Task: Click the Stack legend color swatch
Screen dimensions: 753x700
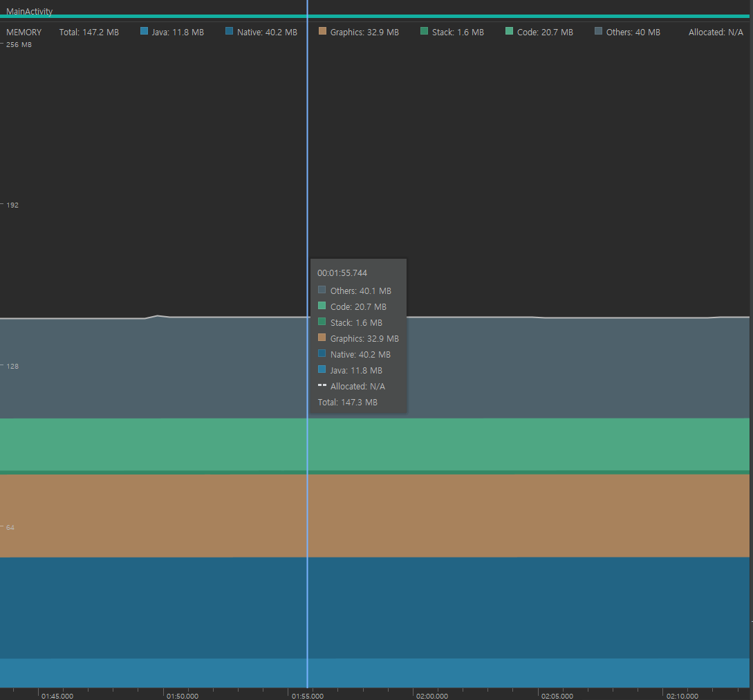Action: (424, 31)
